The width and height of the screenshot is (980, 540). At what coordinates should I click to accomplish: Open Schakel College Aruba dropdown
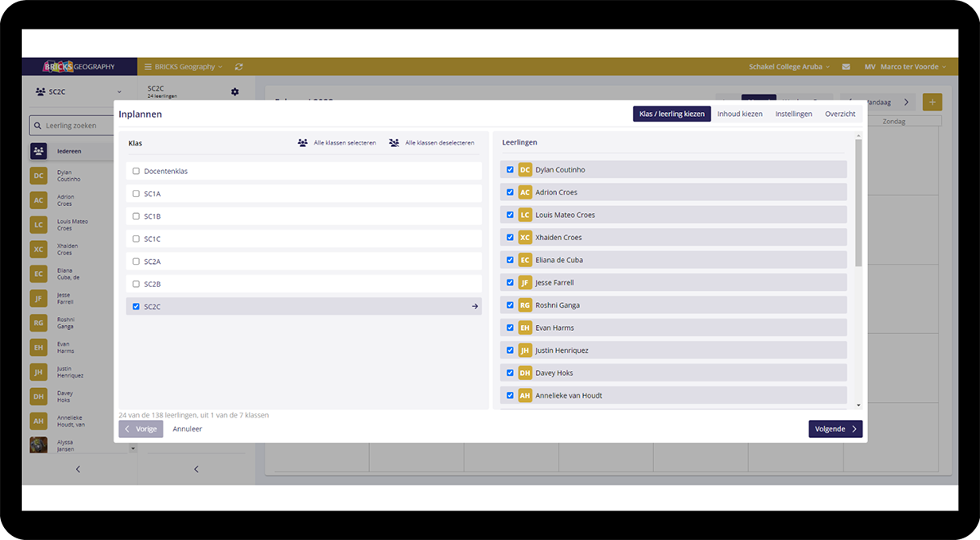tap(789, 67)
